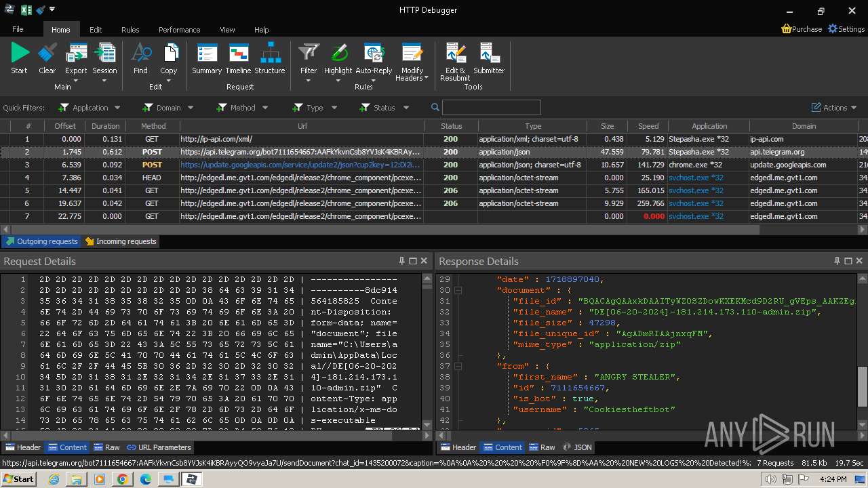Maximize the Request Details panel

click(413, 261)
